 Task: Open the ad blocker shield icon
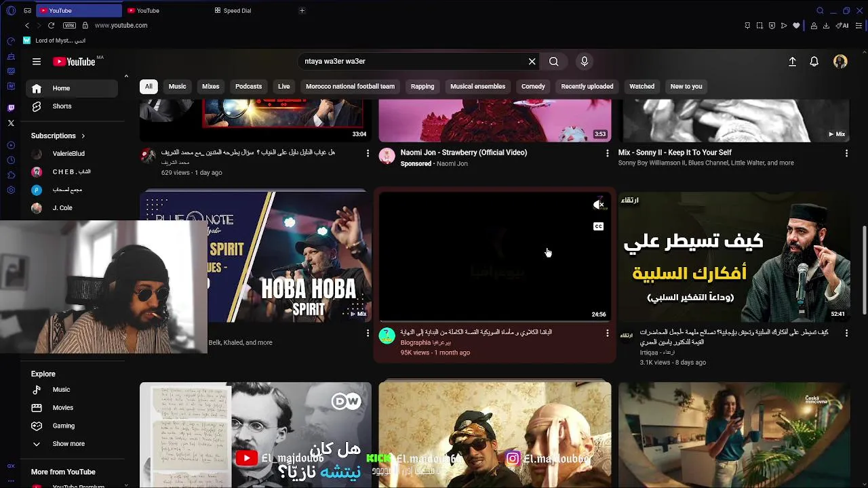pos(772,26)
